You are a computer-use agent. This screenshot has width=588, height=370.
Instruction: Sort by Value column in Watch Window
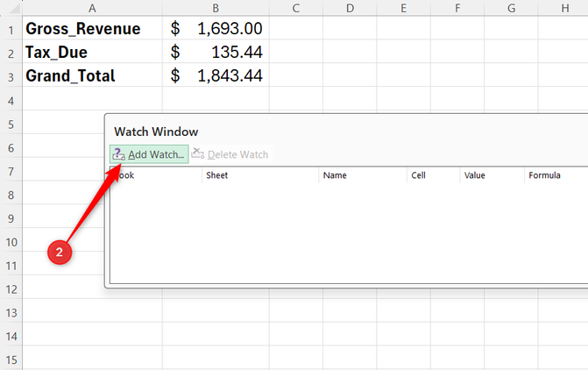coord(492,175)
